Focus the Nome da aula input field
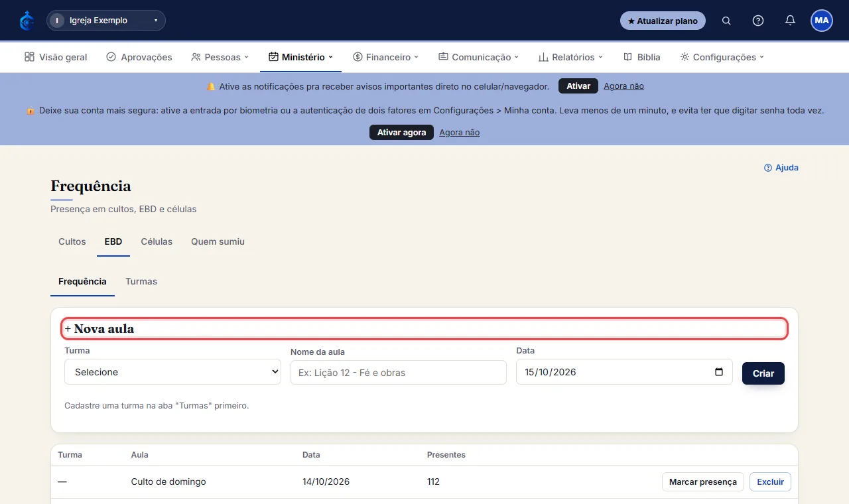The height and width of the screenshot is (504, 849). click(399, 373)
